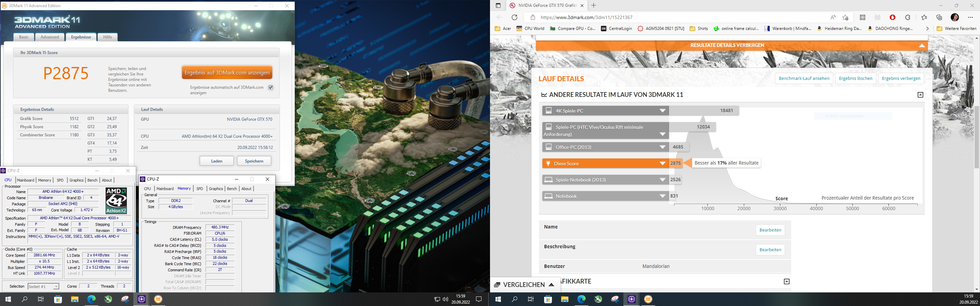Viewport: 980px width, 306px height.
Task: Activate Read aloud in address bar
Action: click(833, 17)
